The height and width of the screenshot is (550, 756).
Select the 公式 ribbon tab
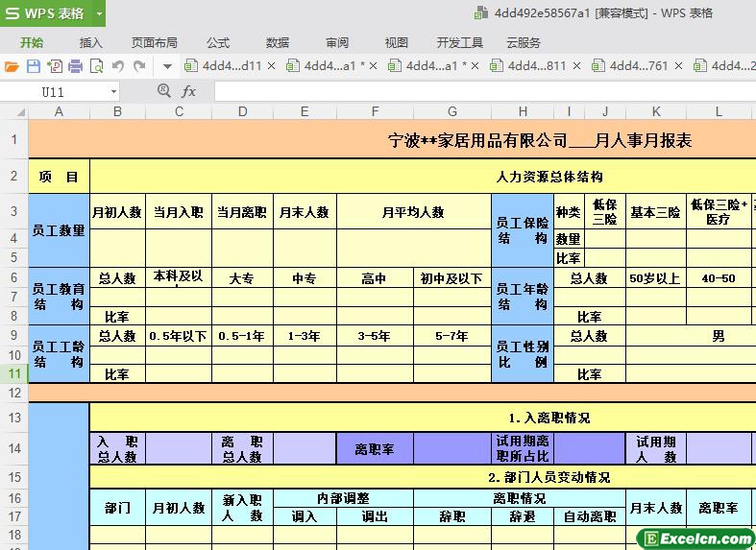[218, 42]
